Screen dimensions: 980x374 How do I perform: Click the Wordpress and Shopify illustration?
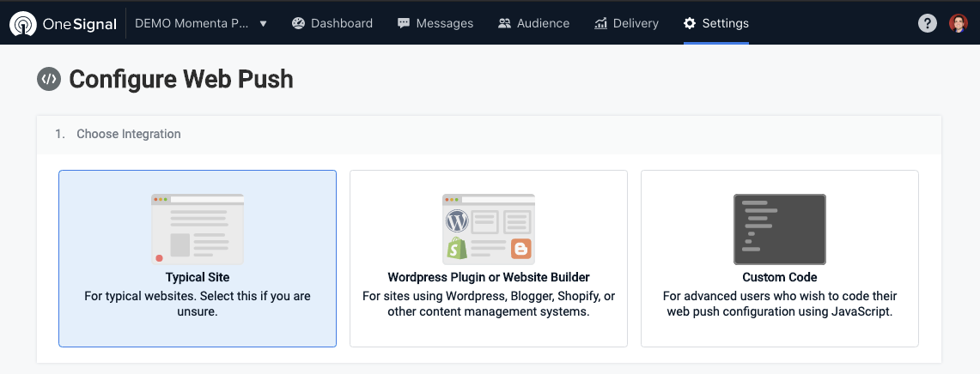[489, 229]
